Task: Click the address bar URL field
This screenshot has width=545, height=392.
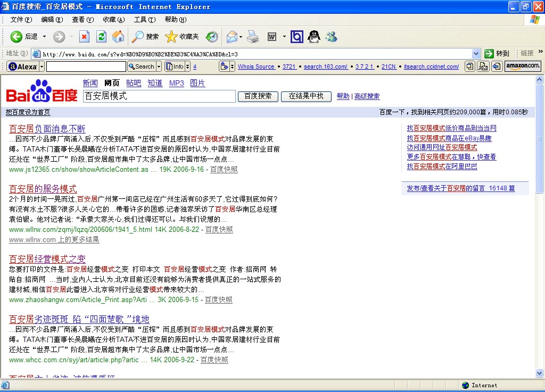Action: tap(257, 54)
